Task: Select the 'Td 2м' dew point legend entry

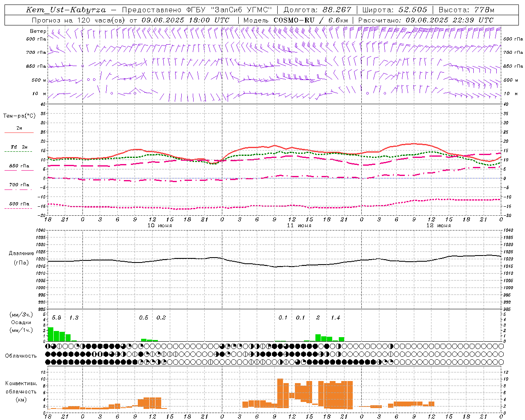Action: pyautogui.click(x=19, y=147)
